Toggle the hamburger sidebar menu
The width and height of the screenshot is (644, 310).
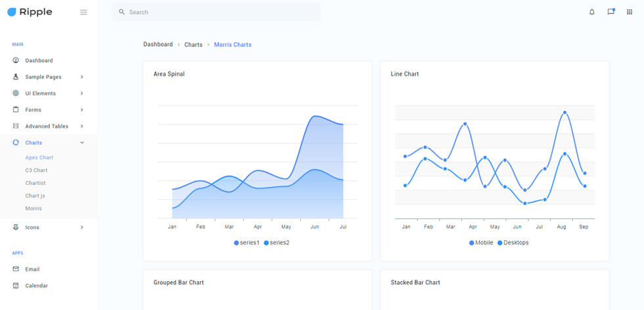pyautogui.click(x=83, y=13)
